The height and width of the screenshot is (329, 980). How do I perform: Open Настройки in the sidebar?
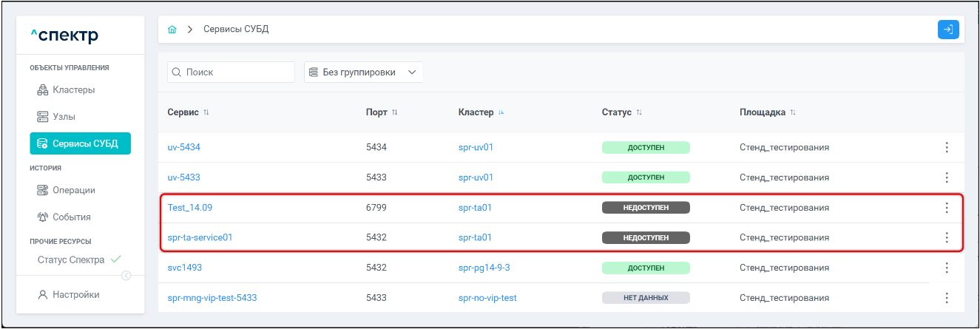point(75,294)
